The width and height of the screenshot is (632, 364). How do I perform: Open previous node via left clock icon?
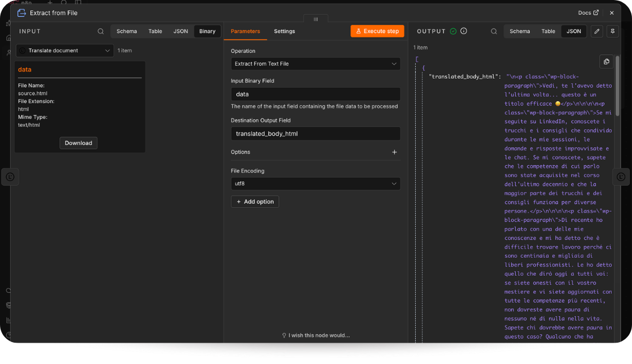click(x=10, y=177)
